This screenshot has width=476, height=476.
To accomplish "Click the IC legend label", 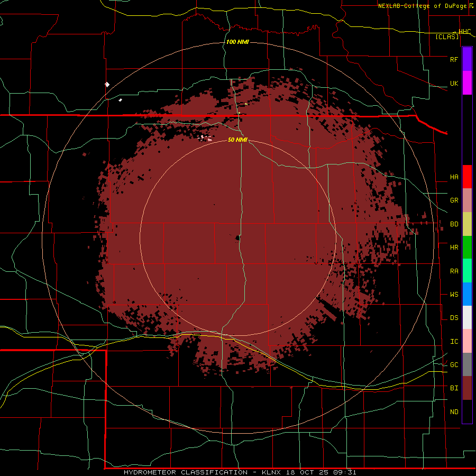I will click(454, 342).
